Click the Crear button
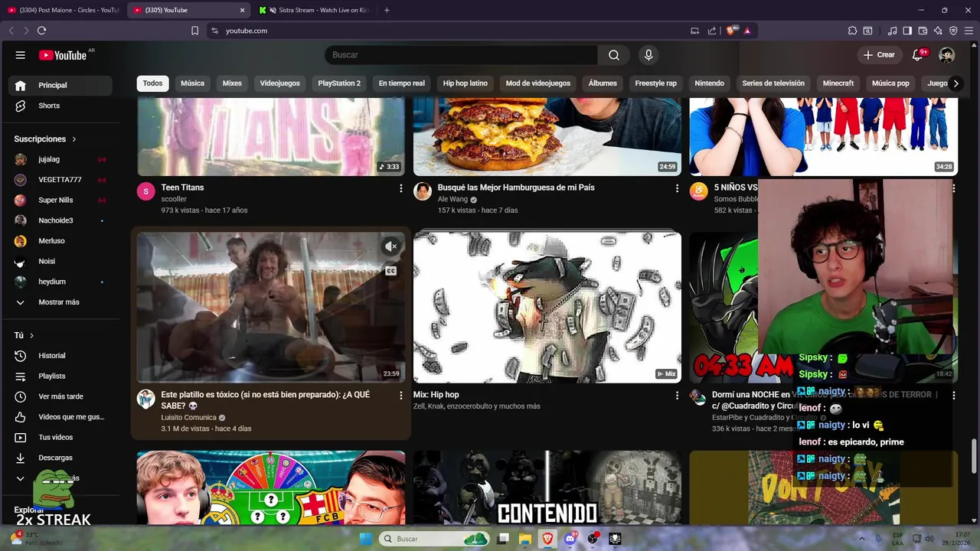This screenshot has width=980, height=551. (x=879, y=55)
